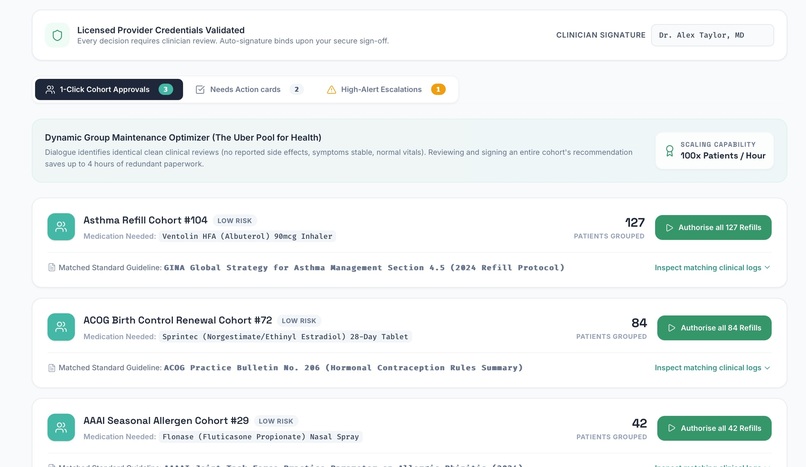806x467 pixels.
Task: Authorise all 127 asthma refills
Action: [713, 228]
